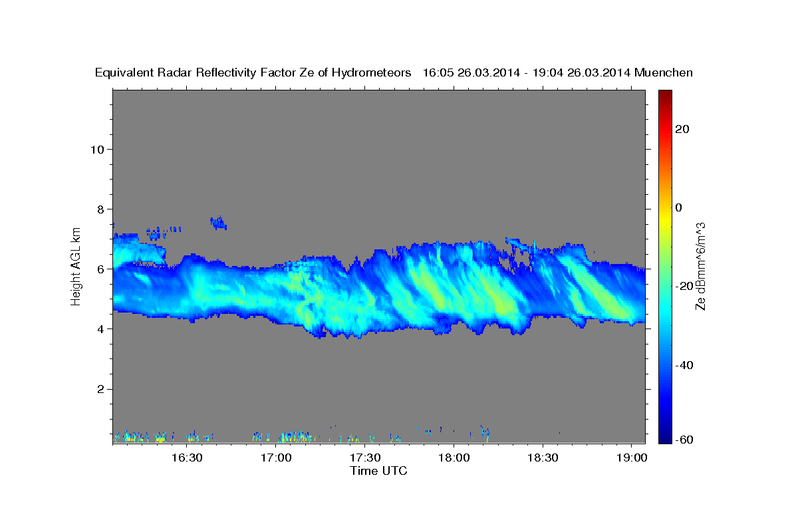The image size is (798, 532).
Task: Click the 'Ze dBmm^6/m^3' colorbar label
Action: 700,266
